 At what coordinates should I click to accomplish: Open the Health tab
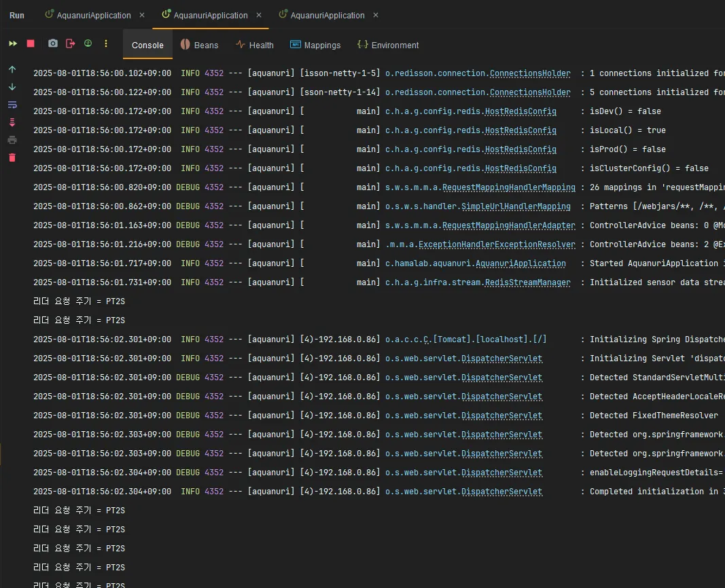(x=255, y=45)
